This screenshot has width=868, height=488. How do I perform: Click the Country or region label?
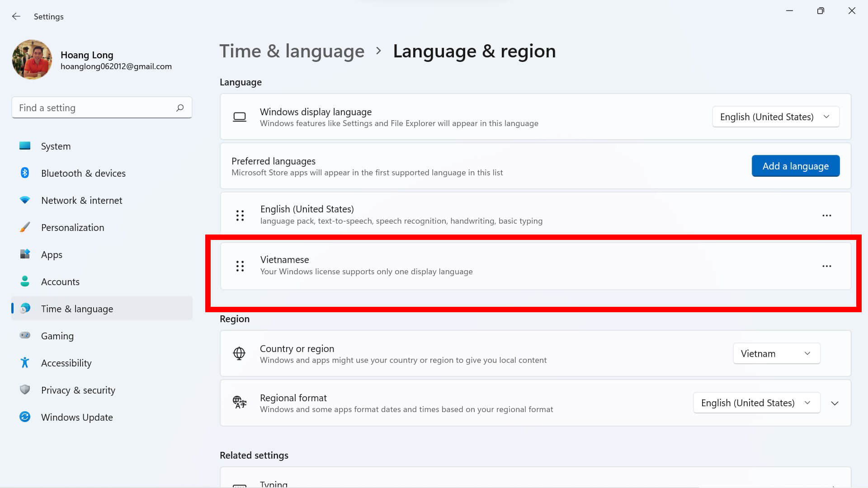297,349
